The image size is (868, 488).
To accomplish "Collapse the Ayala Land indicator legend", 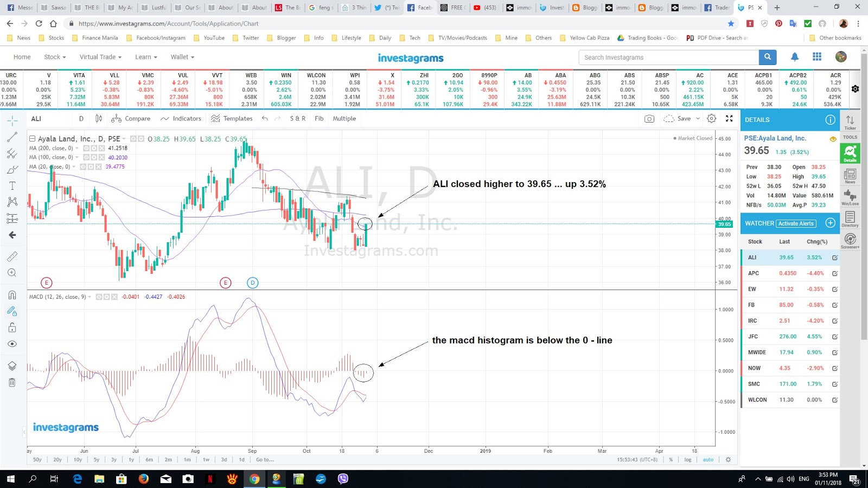I will 32,139.
